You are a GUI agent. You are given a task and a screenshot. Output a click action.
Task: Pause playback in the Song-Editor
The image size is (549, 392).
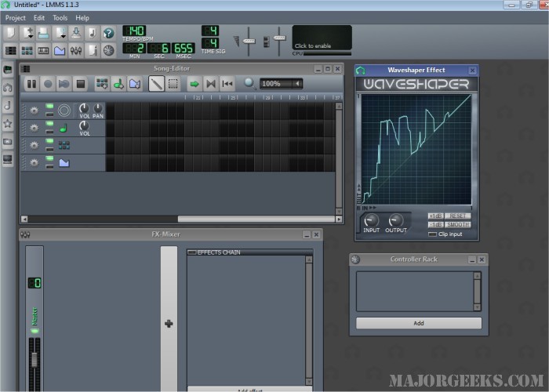click(x=31, y=84)
